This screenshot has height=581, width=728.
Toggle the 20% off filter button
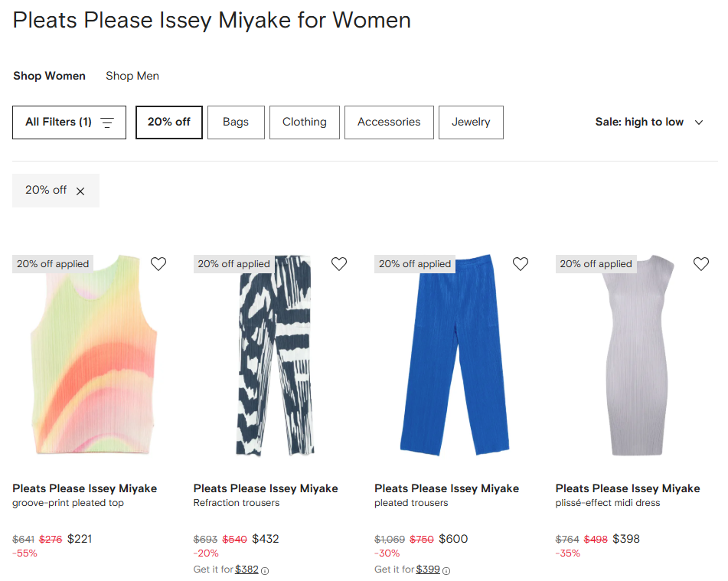[169, 122]
